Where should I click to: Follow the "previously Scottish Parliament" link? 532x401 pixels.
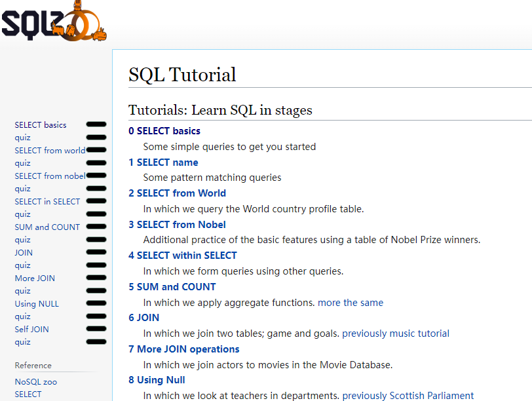(x=408, y=396)
